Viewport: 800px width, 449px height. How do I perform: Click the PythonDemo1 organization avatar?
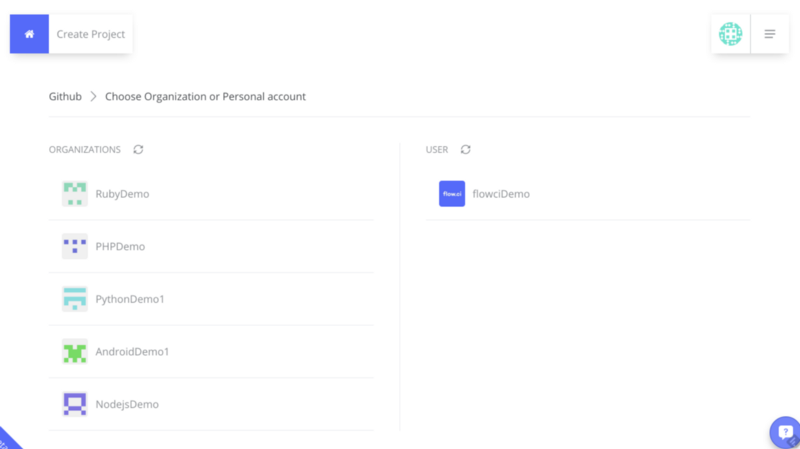pyautogui.click(x=74, y=299)
